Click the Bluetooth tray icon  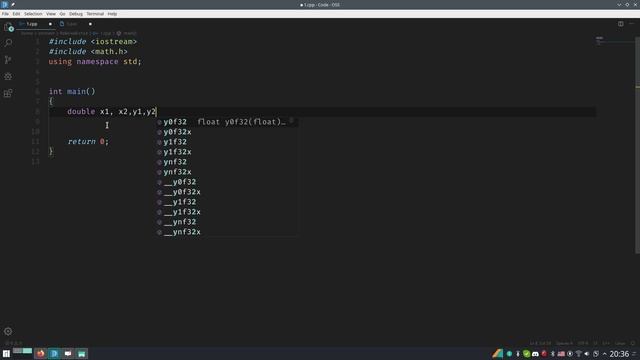(553, 353)
